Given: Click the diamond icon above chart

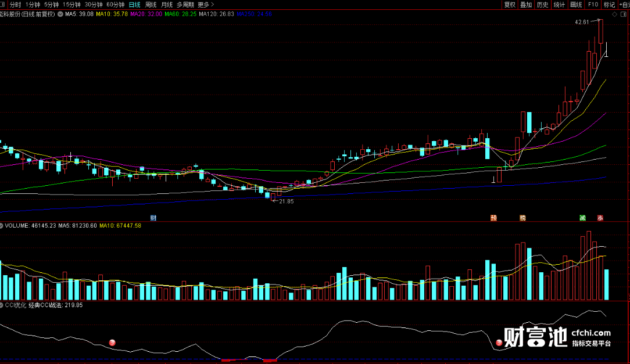Looking at the screenshot, I should [614, 14].
